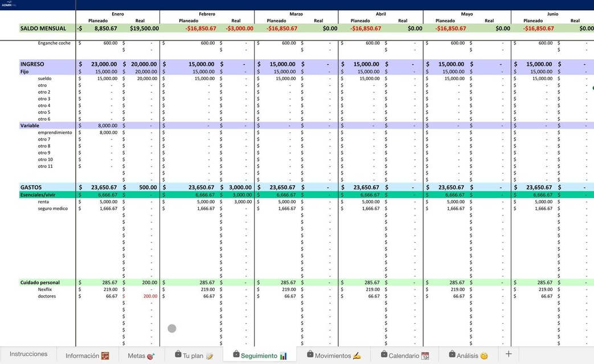Select the Cuidado personal category label
Screen dimensions: 594x364
(x=40, y=283)
